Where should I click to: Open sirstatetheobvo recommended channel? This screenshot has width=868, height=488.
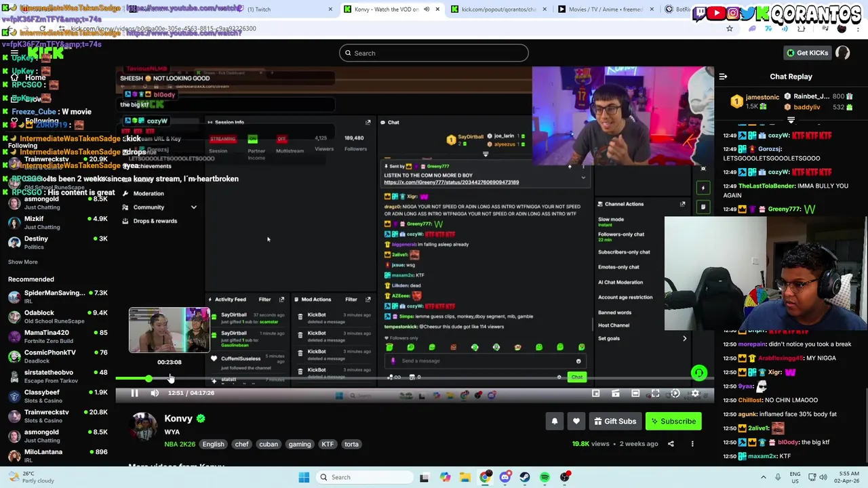point(58,376)
